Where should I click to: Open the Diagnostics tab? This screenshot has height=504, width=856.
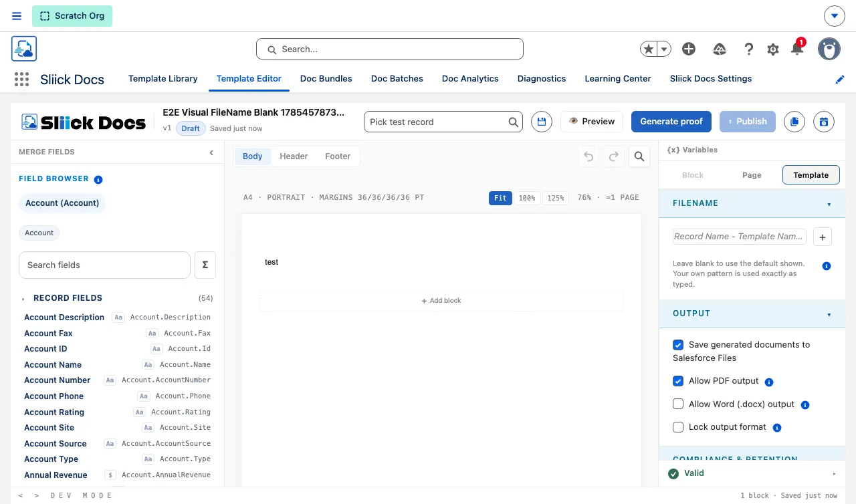[x=542, y=78]
